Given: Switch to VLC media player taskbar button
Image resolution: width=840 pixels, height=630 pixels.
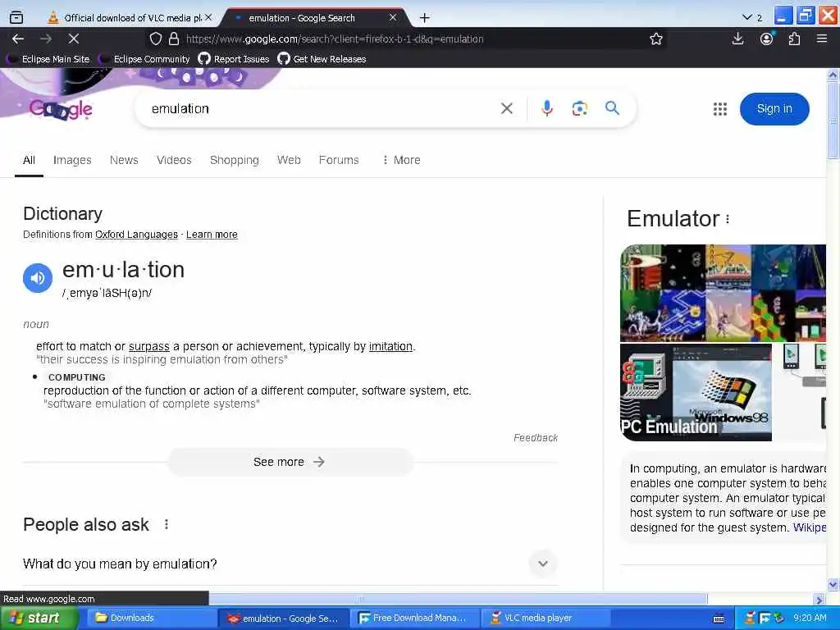Looking at the screenshot, I should 546,619.
